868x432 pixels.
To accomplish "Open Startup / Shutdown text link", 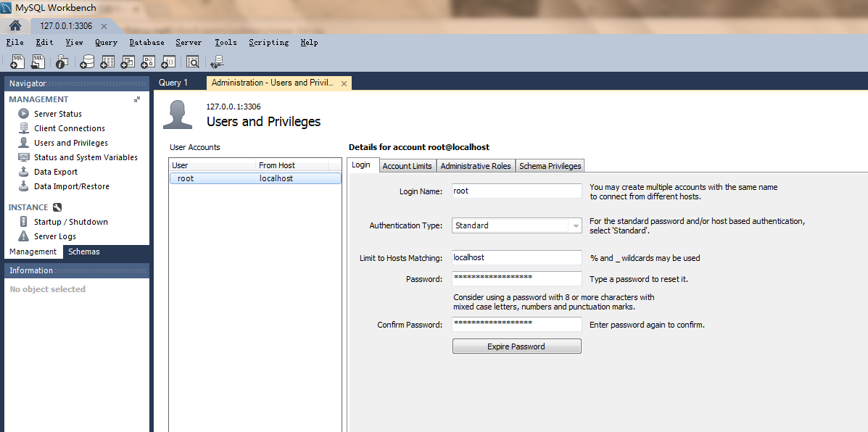I will [71, 222].
